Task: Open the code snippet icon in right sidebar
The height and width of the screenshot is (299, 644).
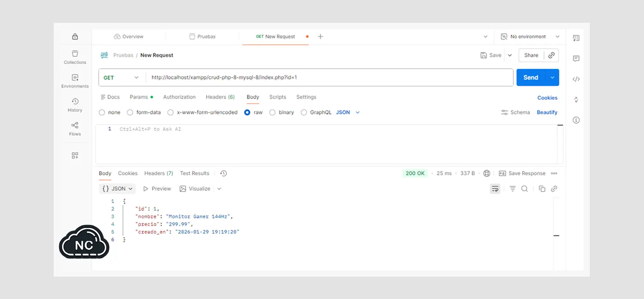Action: pyautogui.click(x=576, y=79)
